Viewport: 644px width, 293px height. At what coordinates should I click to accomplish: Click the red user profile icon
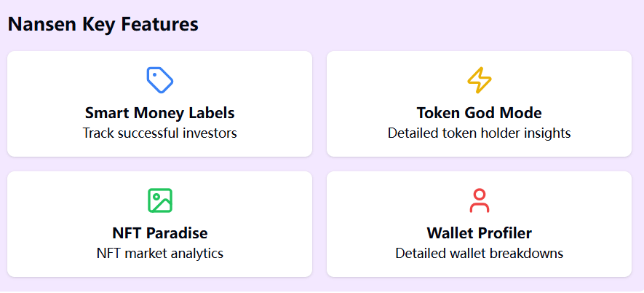[x=479, y=200]
